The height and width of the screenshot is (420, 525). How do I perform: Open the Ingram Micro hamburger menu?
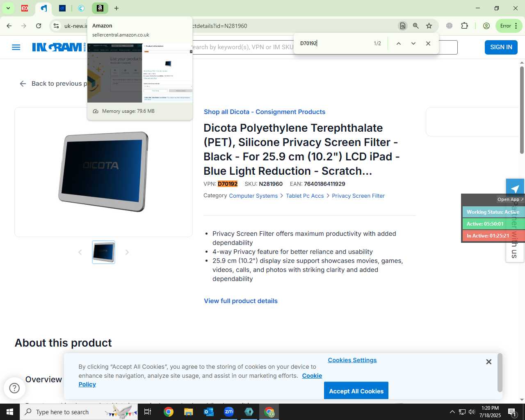(16, 47)
